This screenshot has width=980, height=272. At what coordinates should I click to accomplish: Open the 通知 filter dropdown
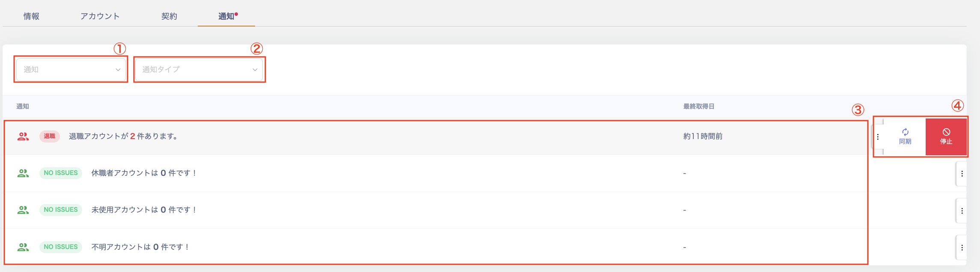tap(71, 69)
